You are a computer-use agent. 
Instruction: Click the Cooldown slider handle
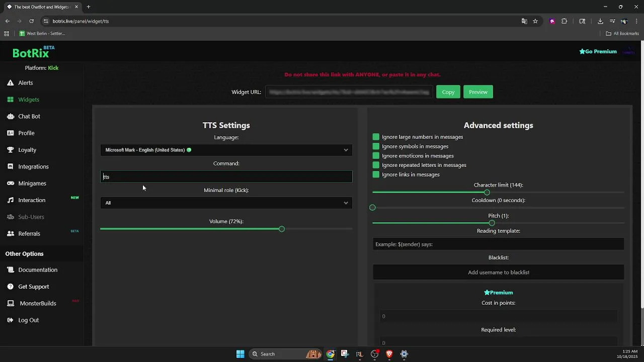tap(372, 208)
